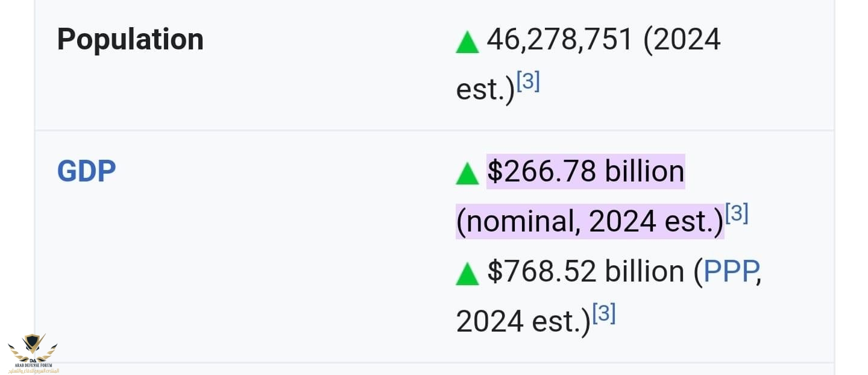Click the highlighted word "billion" in nominal GDP
Screen dimensions: 868x375
tap(644, 172)
